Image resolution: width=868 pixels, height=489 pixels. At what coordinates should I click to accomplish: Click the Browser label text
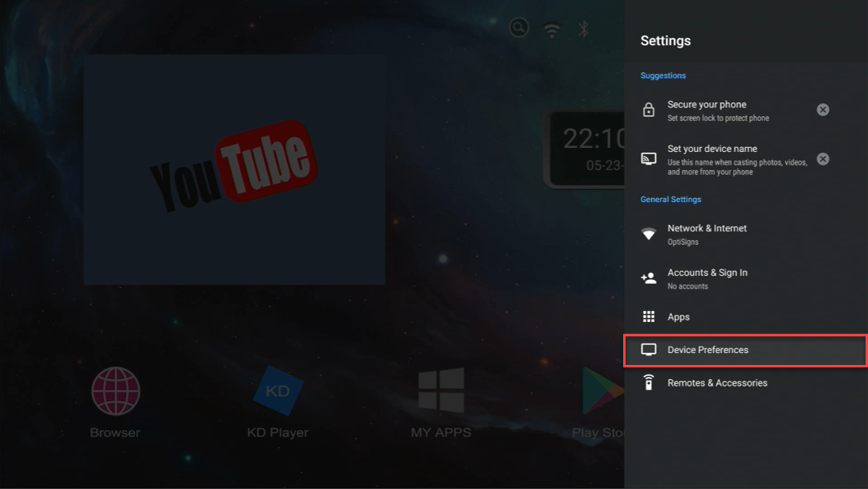click(115, 433)
